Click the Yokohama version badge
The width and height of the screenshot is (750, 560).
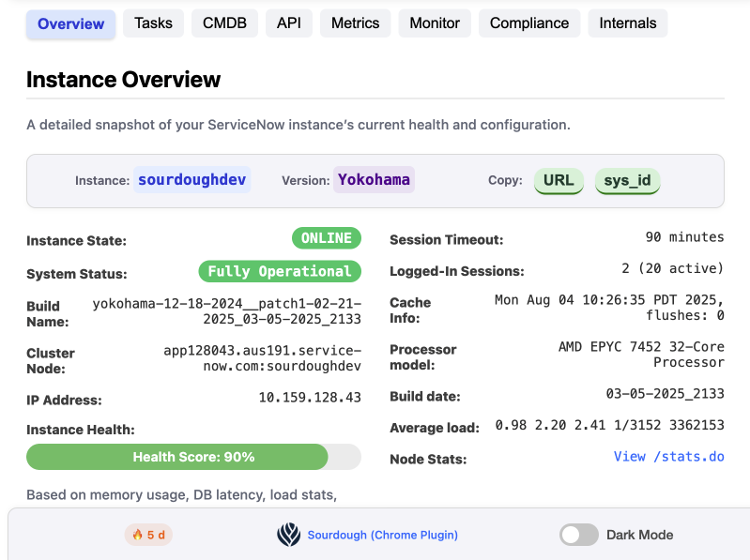(374, 180)
